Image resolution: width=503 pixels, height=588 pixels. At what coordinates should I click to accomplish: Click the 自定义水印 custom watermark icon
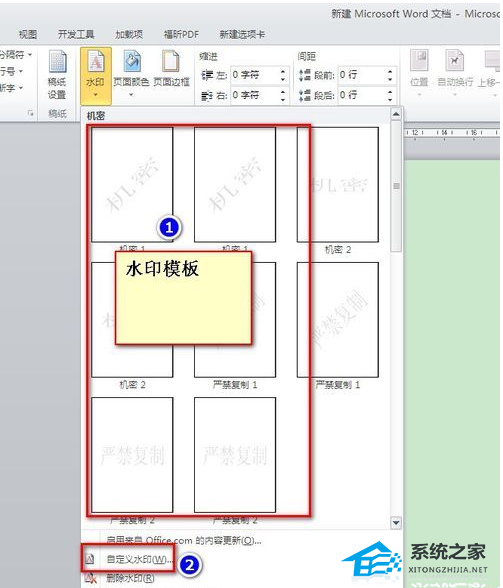pyautogui.click(x=90, y=560)
